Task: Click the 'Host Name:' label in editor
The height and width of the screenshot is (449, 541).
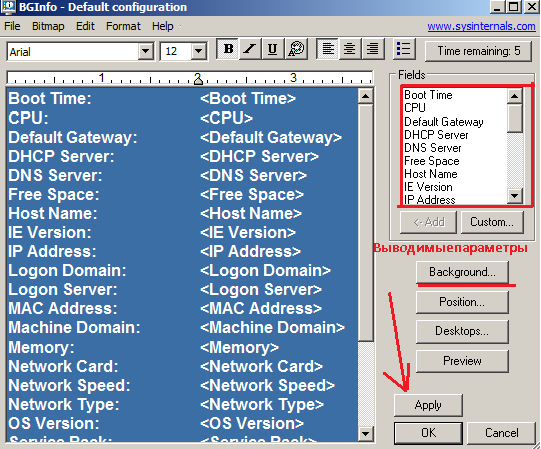Action: [53, 213]
